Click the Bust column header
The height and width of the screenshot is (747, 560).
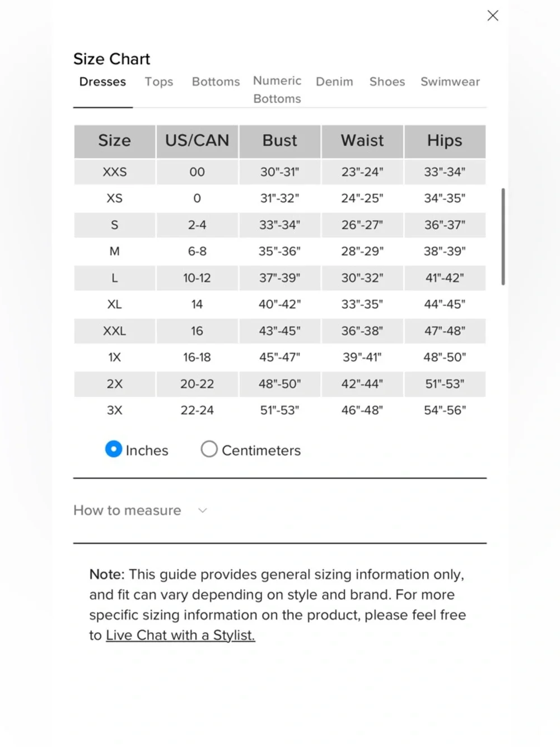[279, 141]
